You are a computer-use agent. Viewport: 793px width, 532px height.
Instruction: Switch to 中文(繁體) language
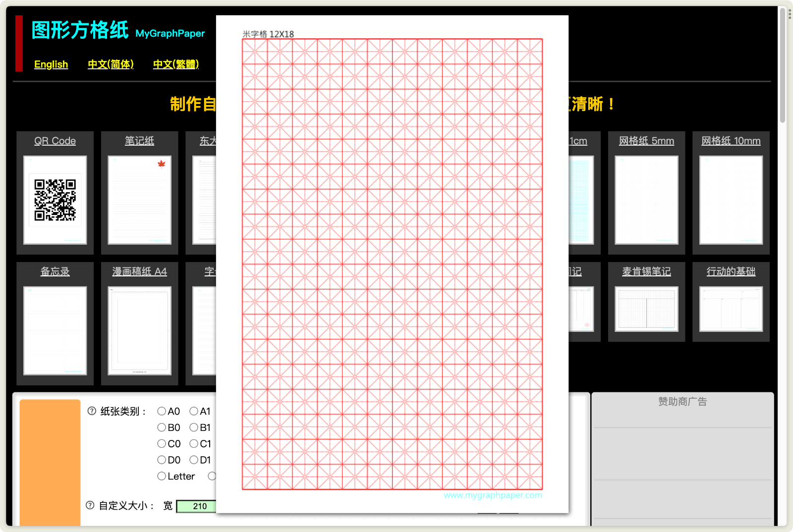[x=175, y=64]
